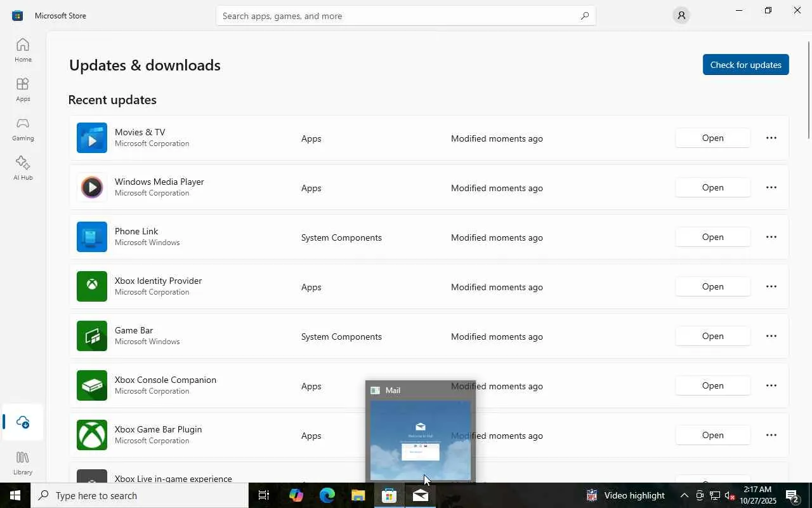Click the muted volume icon in the tray

tap(730, 495)
